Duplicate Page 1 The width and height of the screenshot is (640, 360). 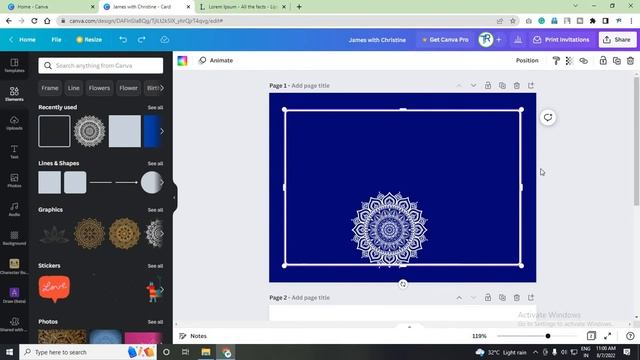[x=502, y=85]
